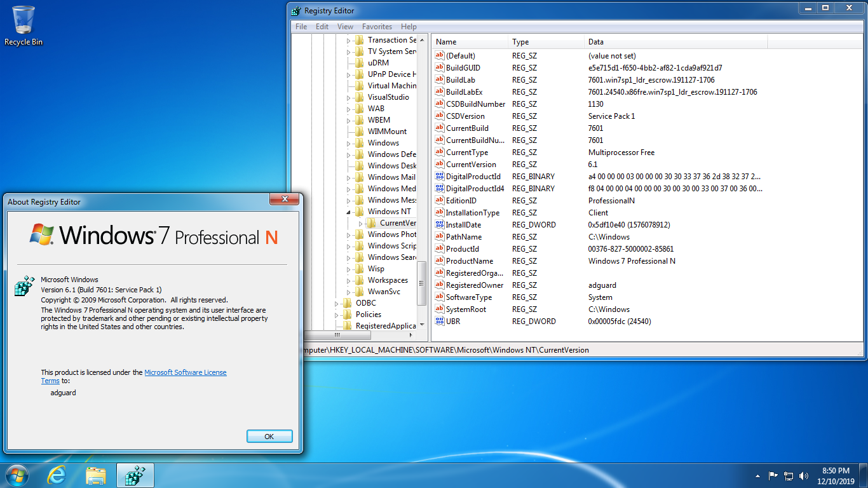
Task: Select the DigitalProductId binary value icon
Action: point(439,177)
